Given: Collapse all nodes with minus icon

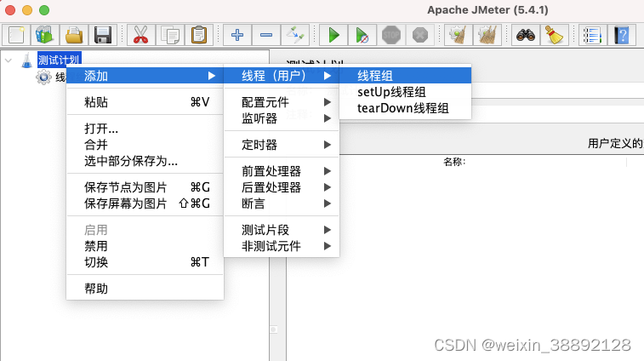Looking at the screenshot, I should 266,35.
